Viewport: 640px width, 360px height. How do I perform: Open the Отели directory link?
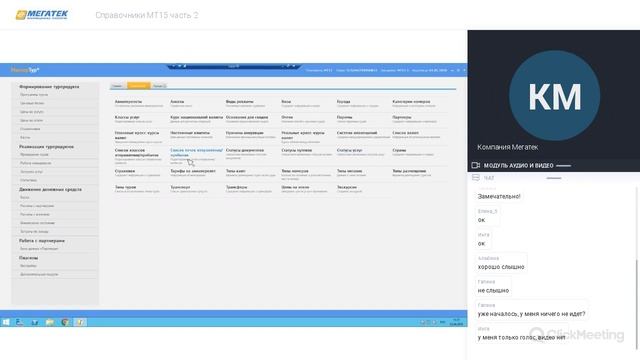click(287, 118)
